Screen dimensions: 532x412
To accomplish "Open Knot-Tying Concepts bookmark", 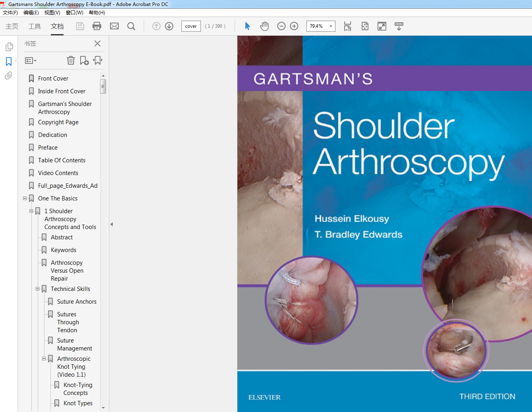I will coord(78,389).
